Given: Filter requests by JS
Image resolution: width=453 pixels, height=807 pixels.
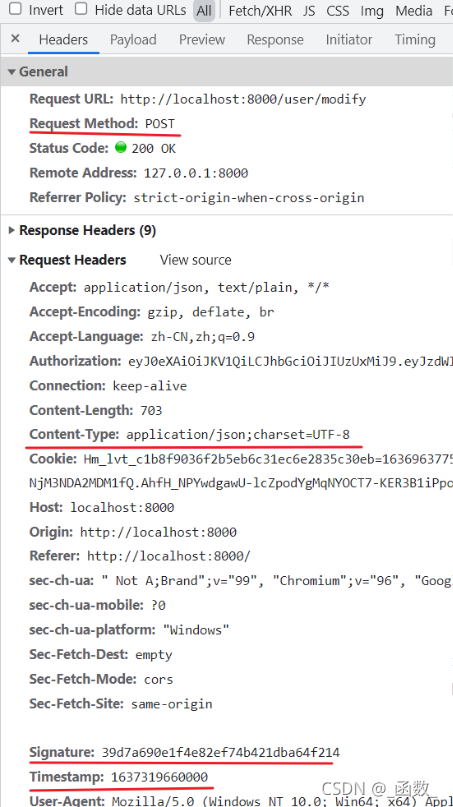Looking at the screenshot, I should pos(309,10).
